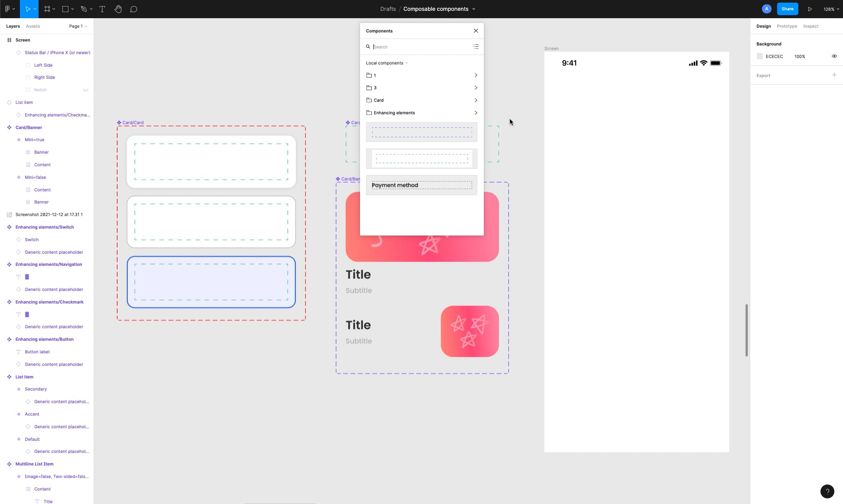Select the Frame tool
843x504 pixels.
click(47, 9)
